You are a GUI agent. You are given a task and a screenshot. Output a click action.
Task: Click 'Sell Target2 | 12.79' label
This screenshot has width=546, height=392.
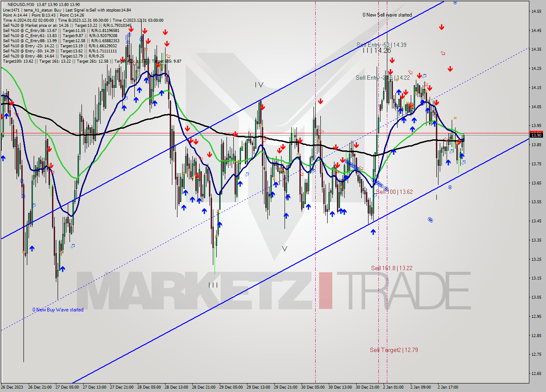point(394,350)
